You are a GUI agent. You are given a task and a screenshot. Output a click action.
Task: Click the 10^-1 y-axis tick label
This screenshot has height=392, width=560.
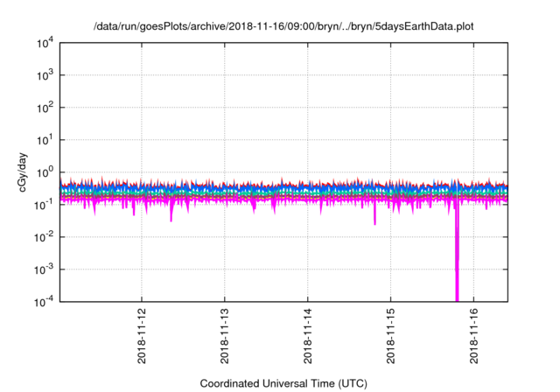44,205
